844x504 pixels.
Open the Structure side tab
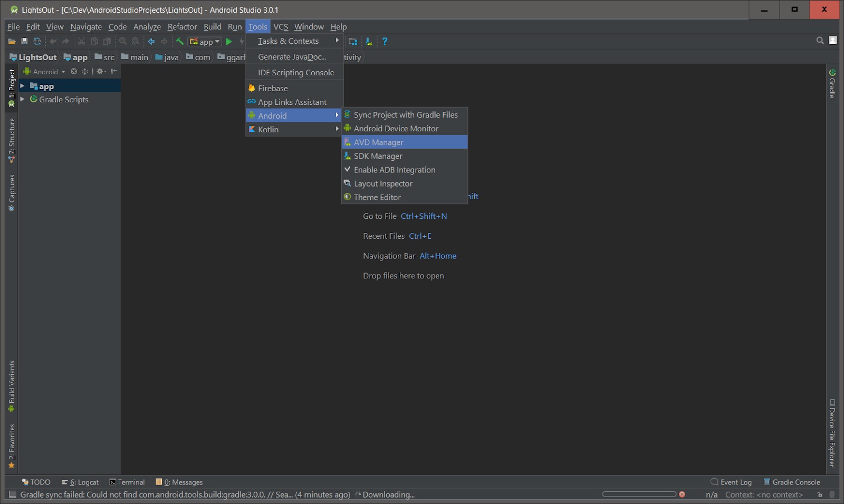[12, 140]
